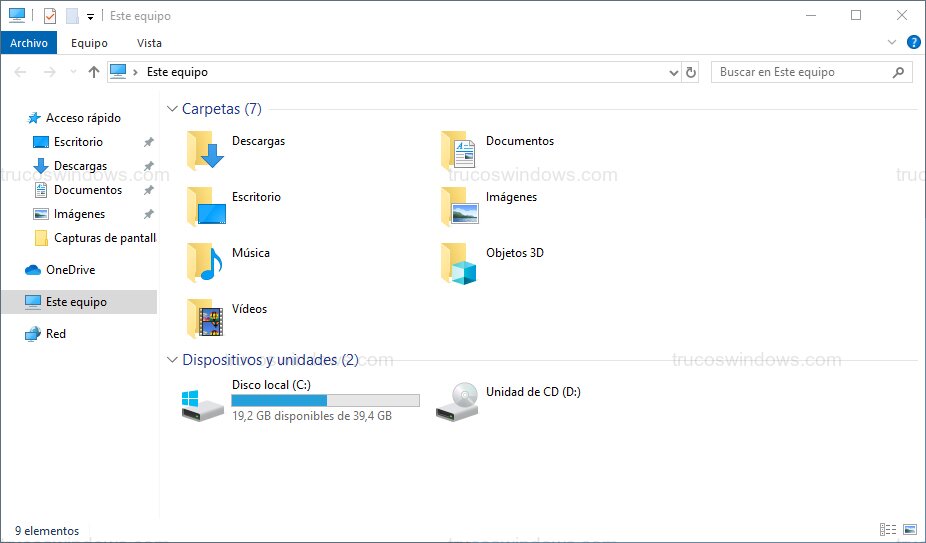Viewport: 926px width, 543px height.
Task: Expand the ribbon with the chevron
Action: pos(893,43)
